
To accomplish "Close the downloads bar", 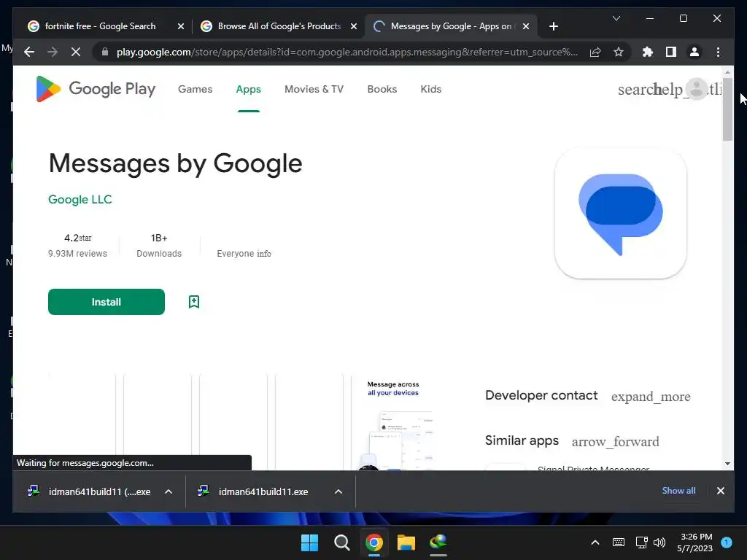I will [x=721, y=491].
